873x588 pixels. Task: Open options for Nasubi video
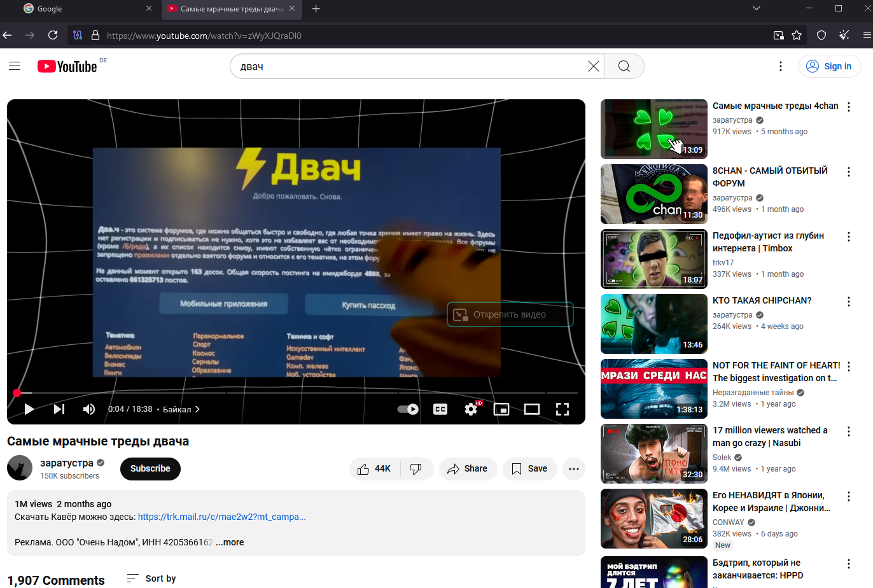coord(849,431)
